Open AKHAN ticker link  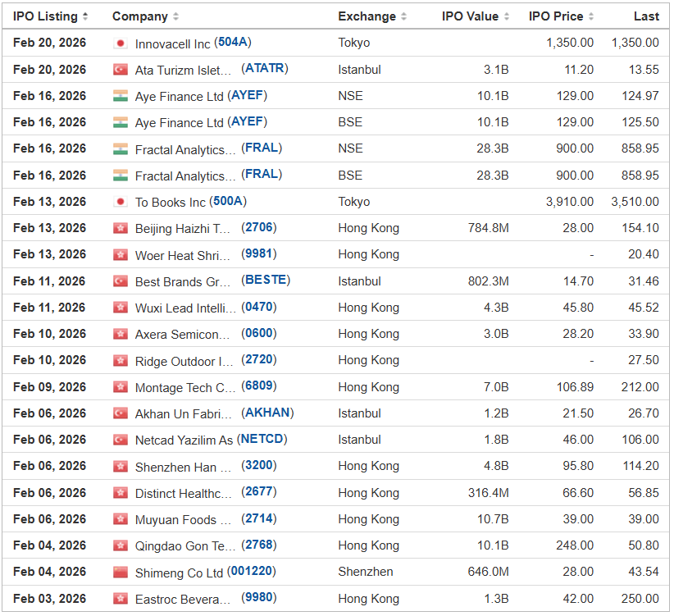pos(267,413)
